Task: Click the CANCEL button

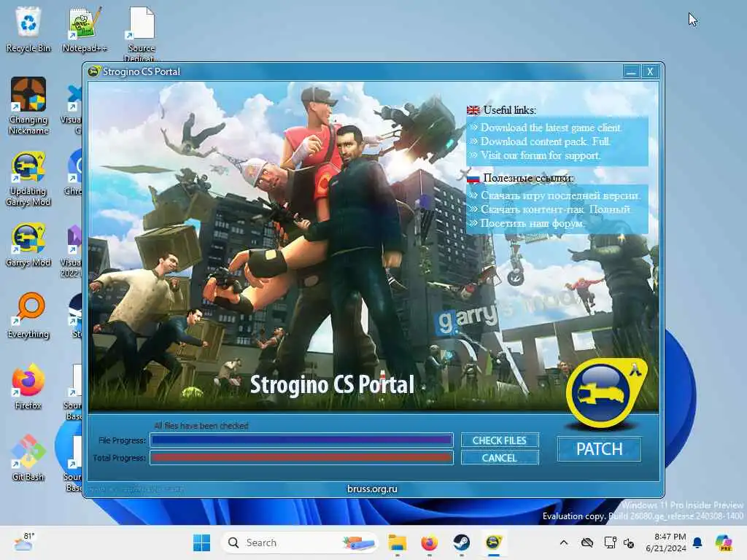Action: click(x=499, y=458)
